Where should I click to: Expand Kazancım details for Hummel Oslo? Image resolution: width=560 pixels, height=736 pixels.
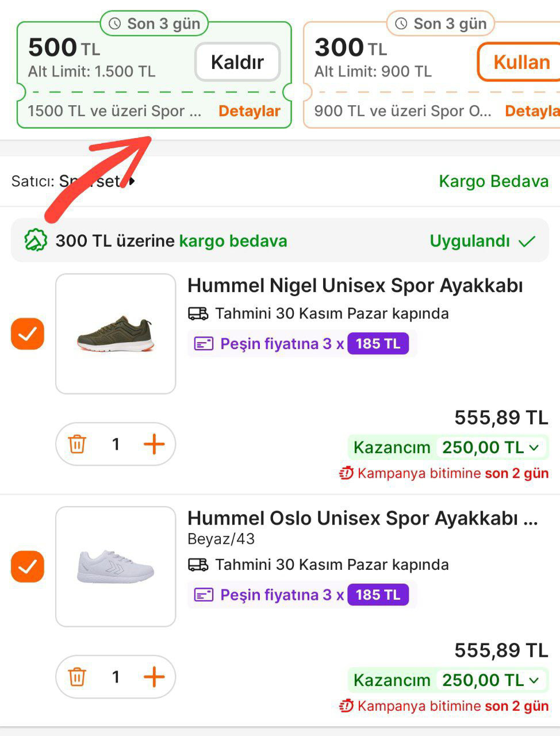pyautogui.click(x=533, y=680)
